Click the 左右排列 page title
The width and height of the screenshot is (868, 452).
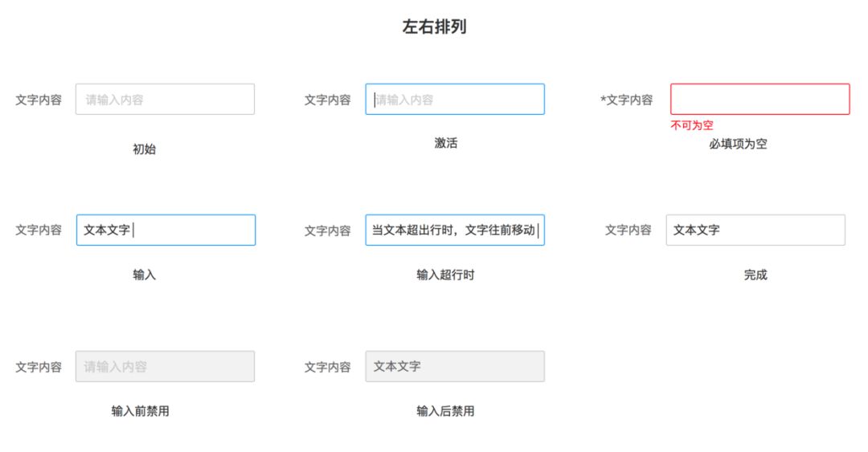(x=434, y=26)
